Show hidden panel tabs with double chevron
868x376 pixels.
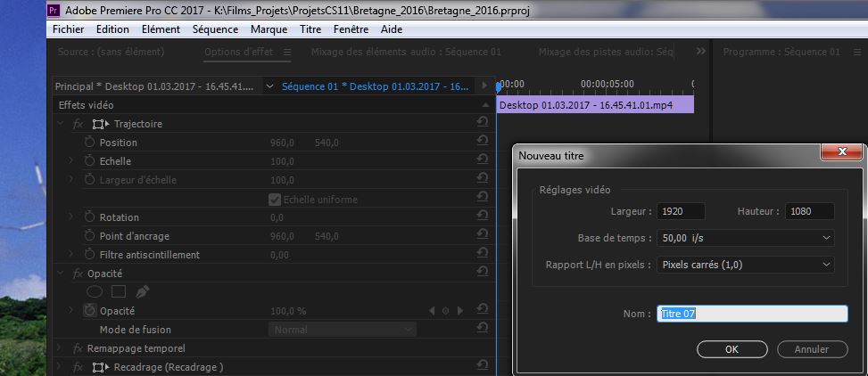[701, 51]
